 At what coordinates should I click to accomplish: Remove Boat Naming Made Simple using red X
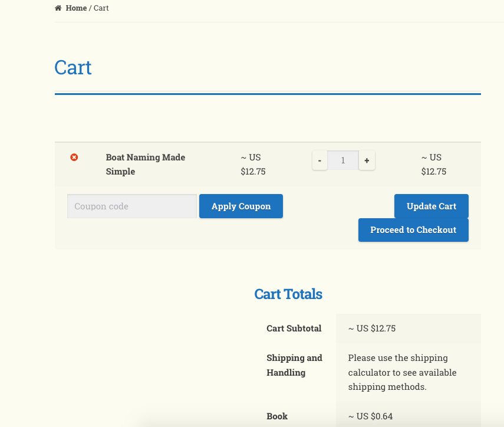pos(74,157)
